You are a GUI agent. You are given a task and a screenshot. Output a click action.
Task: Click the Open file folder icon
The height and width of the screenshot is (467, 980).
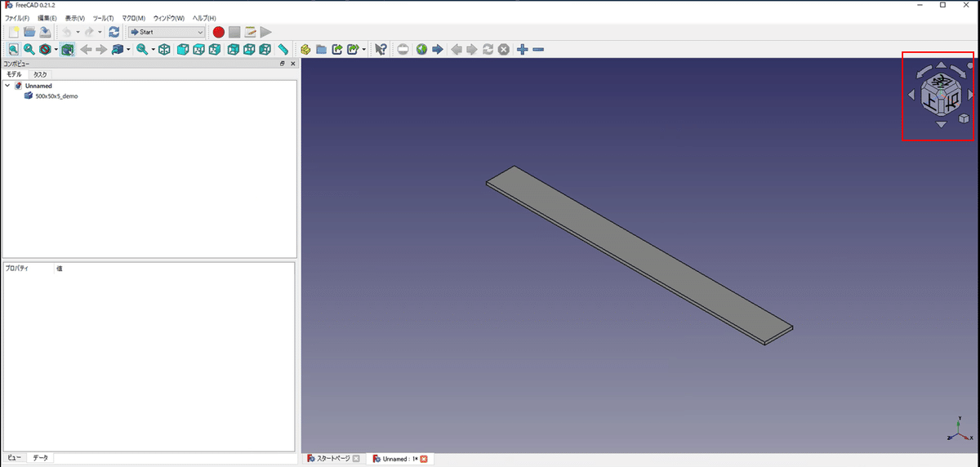[x=29, y=32]
